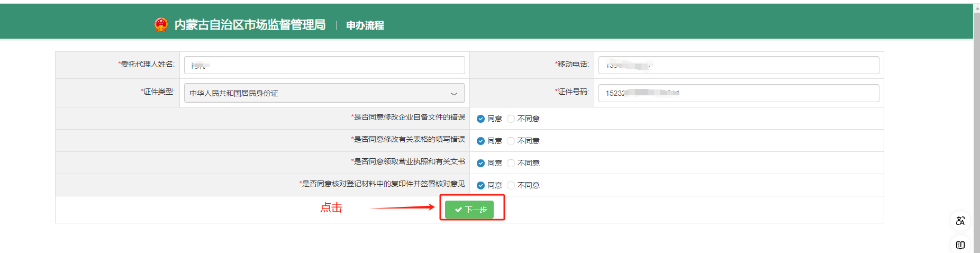Click the translate icon on right edge
Screen dimensions: 980x253
pos(960,221)
